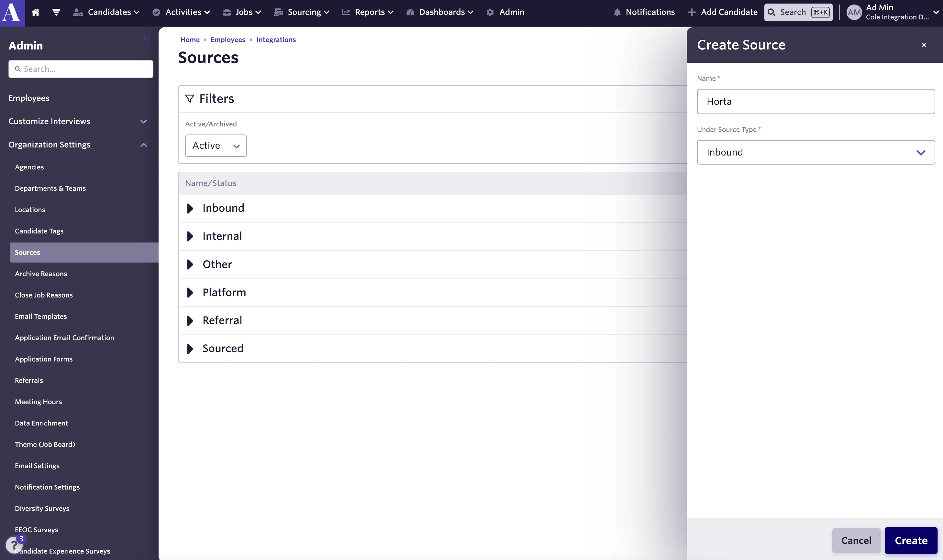Open the Under Source Type dropdown
The height and width of the screenshot is (560, 943).
(x=816, y=153)
